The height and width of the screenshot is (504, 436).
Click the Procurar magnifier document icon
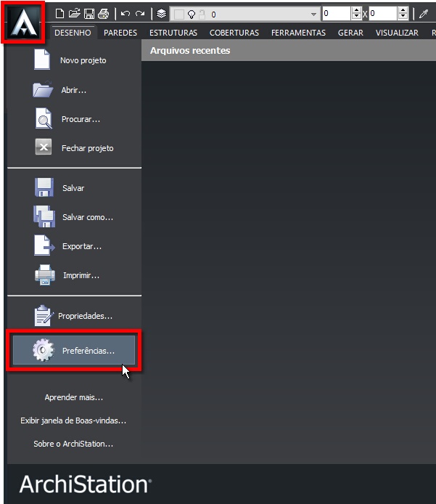pyautogui.click(x=44, y=118)
